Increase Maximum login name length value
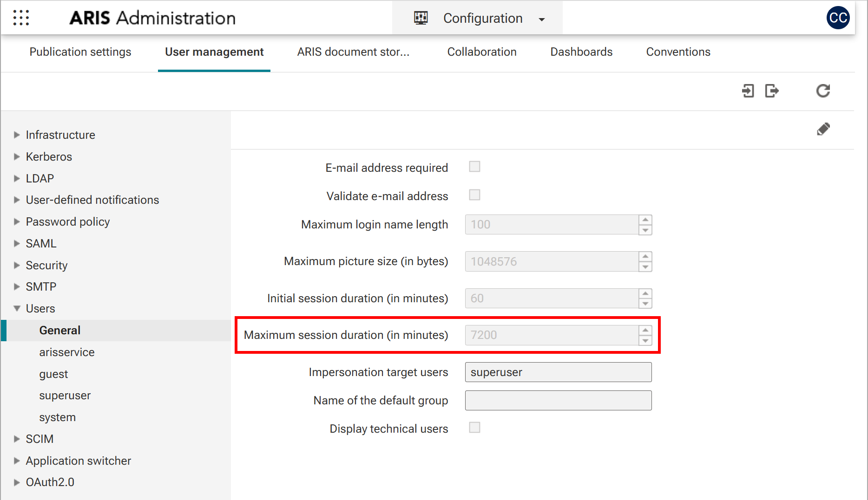Screen dimensions: 868x500 tap(645, 220)
